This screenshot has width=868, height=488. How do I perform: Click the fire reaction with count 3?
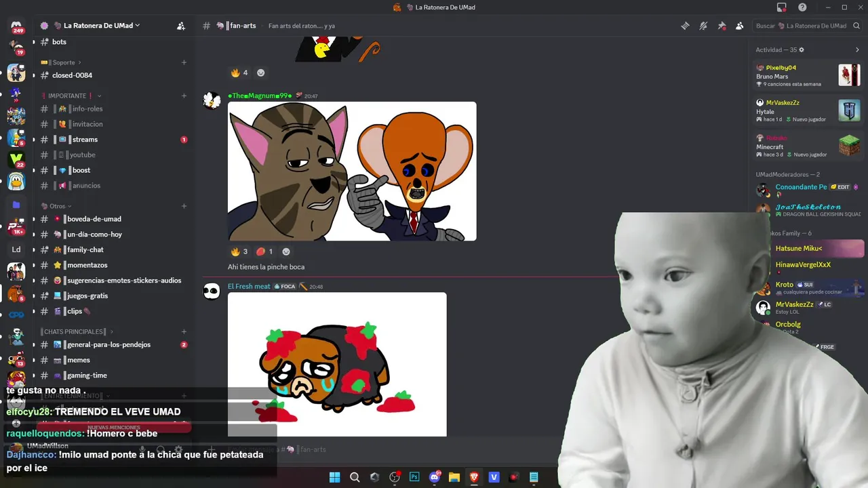[x=239, y=251]
